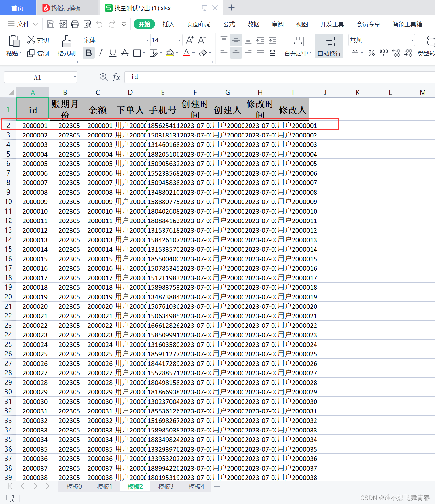Expand the Name Box dropdown arrow
Image resolution: width=435 pixels, height=504 pixels.
click(75, 77)
